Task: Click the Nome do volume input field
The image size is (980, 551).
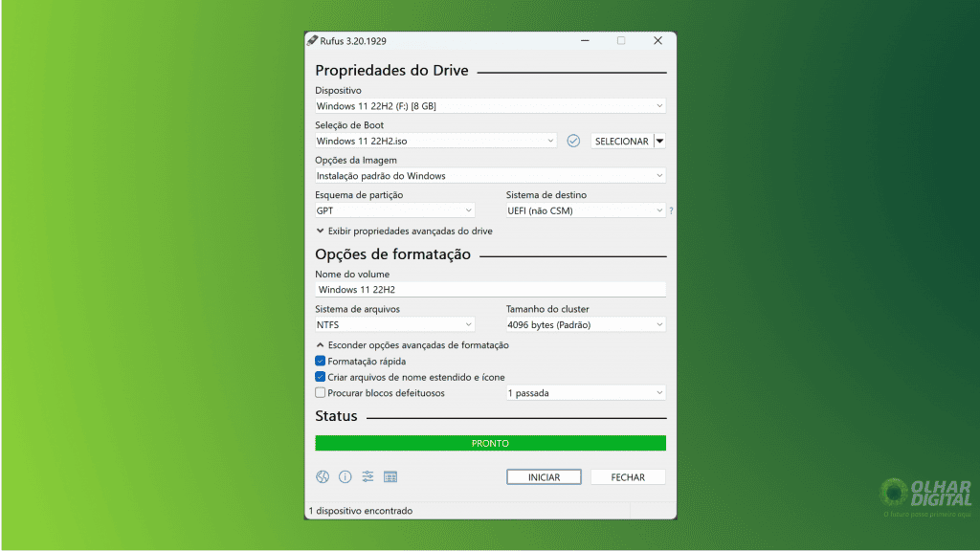Action: point(490,290)
